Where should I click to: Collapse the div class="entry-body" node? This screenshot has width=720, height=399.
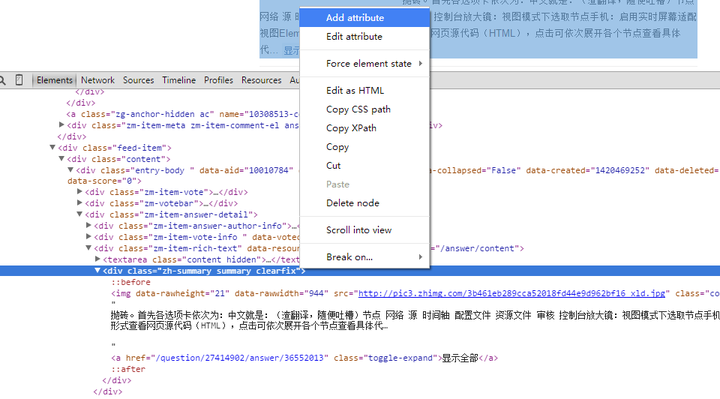point(70,170)
